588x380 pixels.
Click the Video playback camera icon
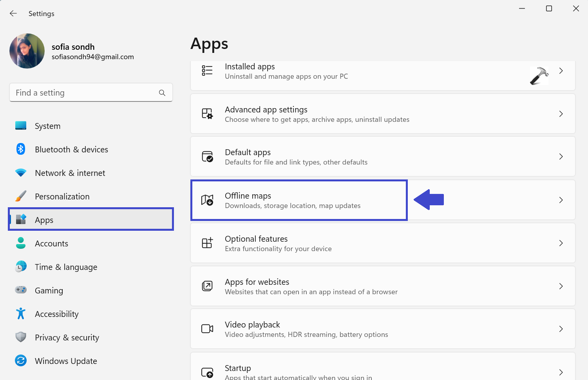(207, 329)
